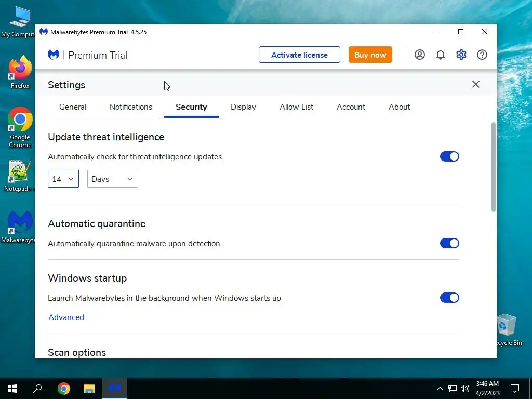Switch to the General tab

tap(73, 107)
